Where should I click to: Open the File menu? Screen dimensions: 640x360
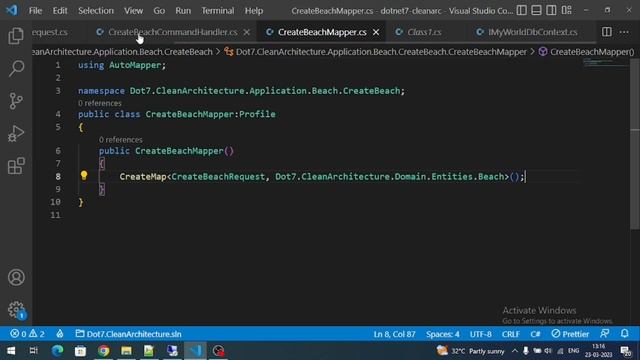coord(35,11)
